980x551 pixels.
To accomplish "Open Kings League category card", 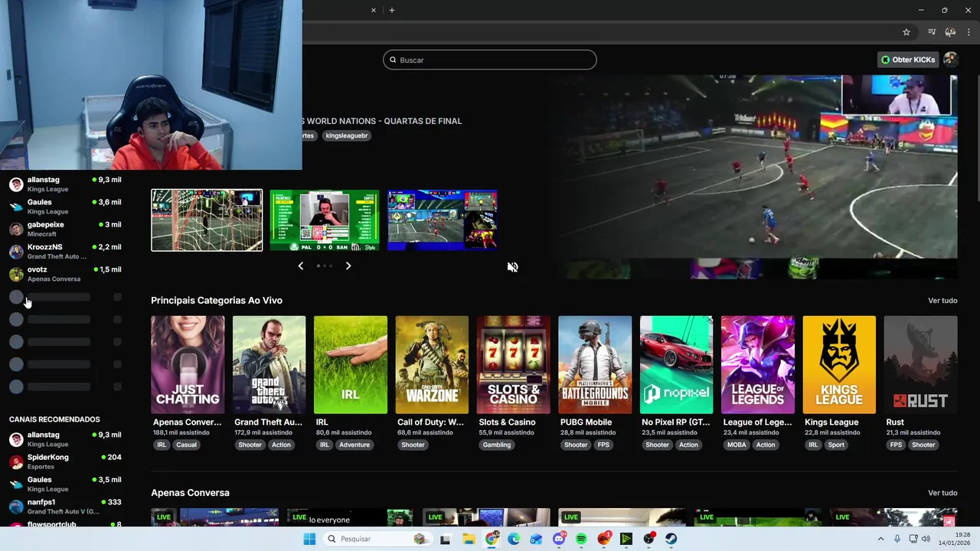I will click(839, 364).
